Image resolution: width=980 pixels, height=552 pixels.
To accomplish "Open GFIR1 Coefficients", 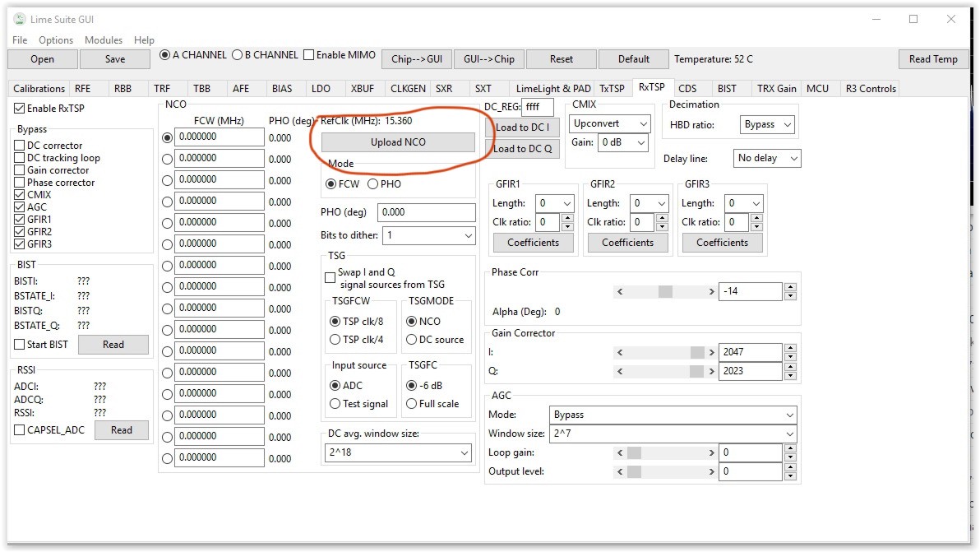I will pyautogui.click(x=533, y=243).
